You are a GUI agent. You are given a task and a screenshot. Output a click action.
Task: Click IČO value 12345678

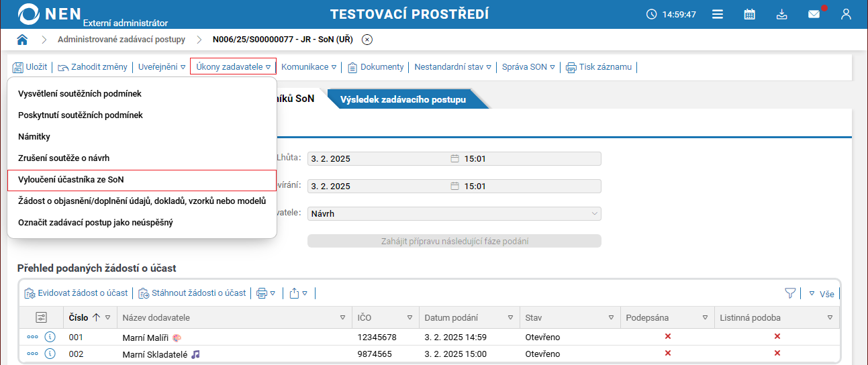tap(377, 337)
